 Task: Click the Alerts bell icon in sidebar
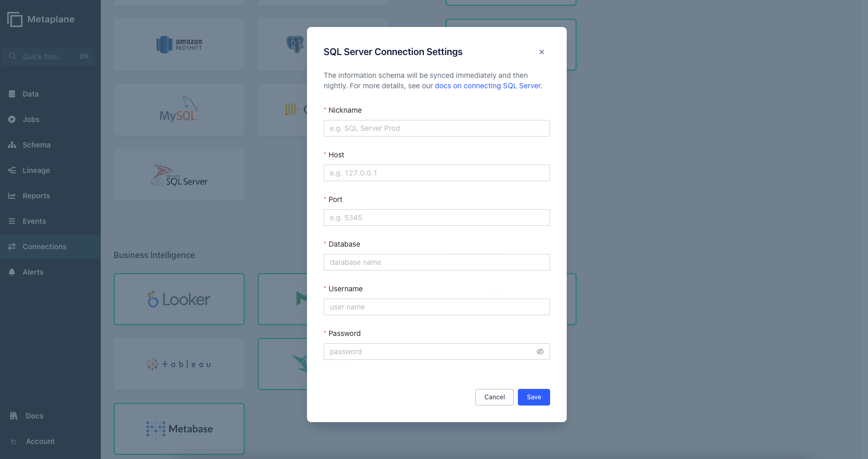pyautogui.click(x=12, y=272)
